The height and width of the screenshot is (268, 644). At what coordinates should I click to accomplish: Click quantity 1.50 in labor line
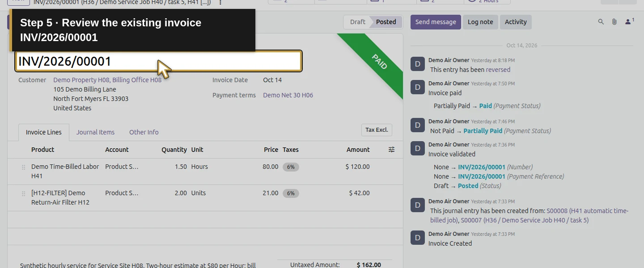181,167
